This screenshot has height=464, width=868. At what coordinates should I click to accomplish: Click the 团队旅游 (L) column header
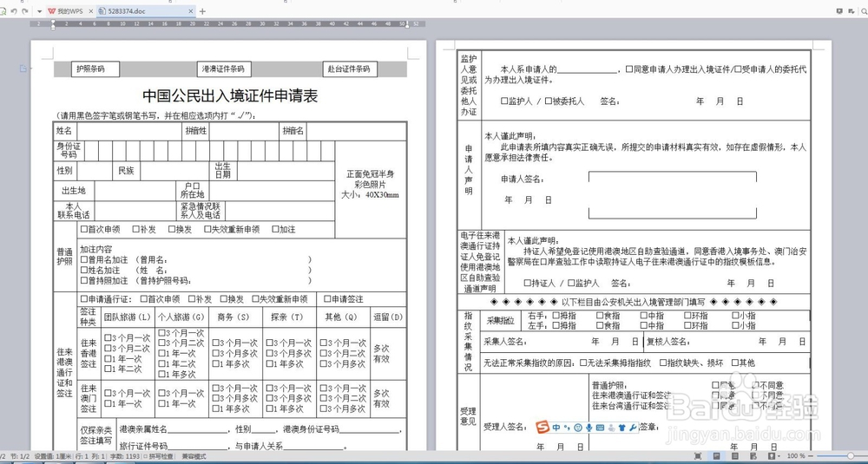tap(128, 317)
